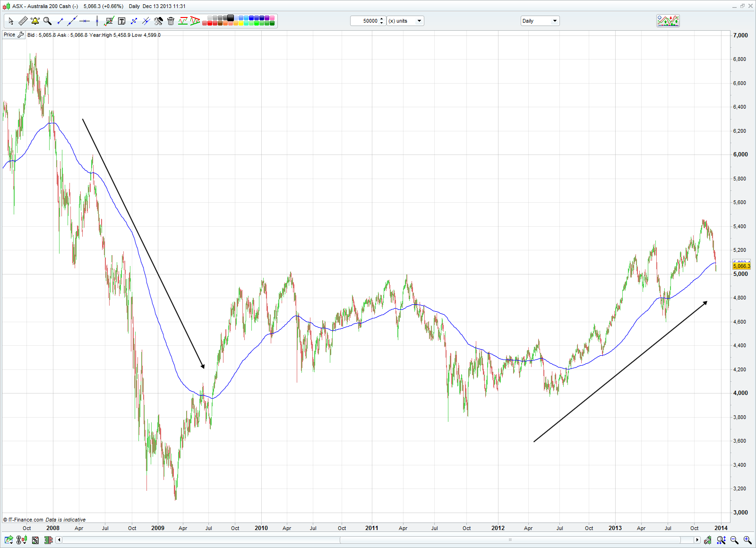Open the hammer and wrench settings tool
Screen dimensions: 756x548
[x=158, y=21]
